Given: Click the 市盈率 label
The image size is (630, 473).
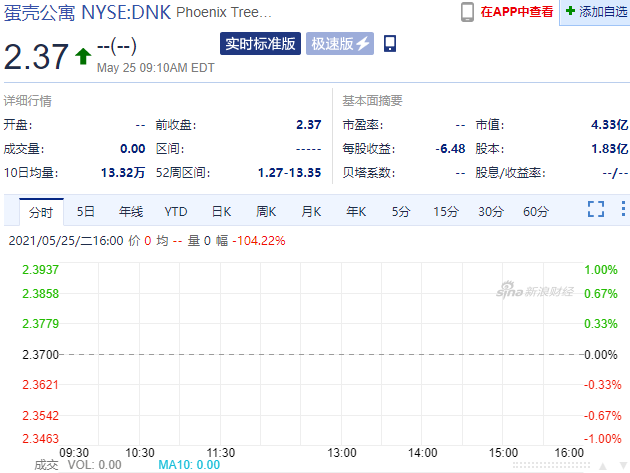Looking at the screenshot, I should click(x=363, y=125).
